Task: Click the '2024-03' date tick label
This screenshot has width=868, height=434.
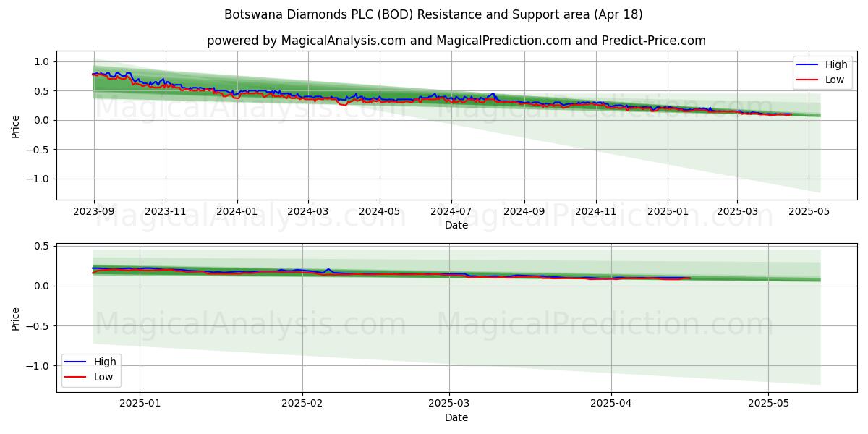Action: (x=308, y=212)
